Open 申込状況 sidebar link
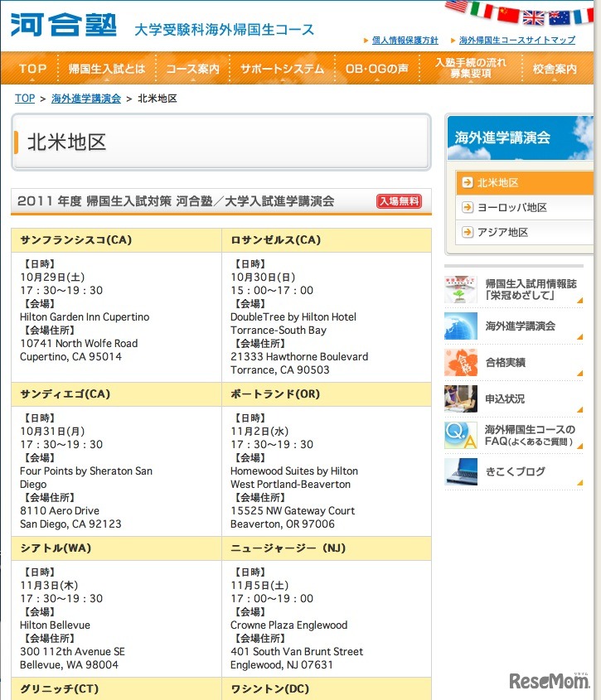 [x=505, y=398]
